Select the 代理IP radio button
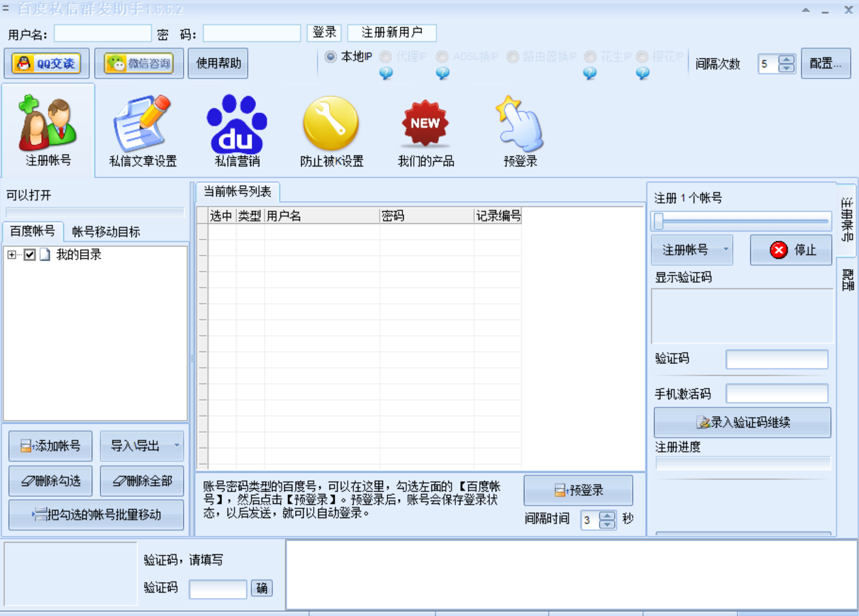The height and width of the screenshot is (616, 859). pos(385,57)
